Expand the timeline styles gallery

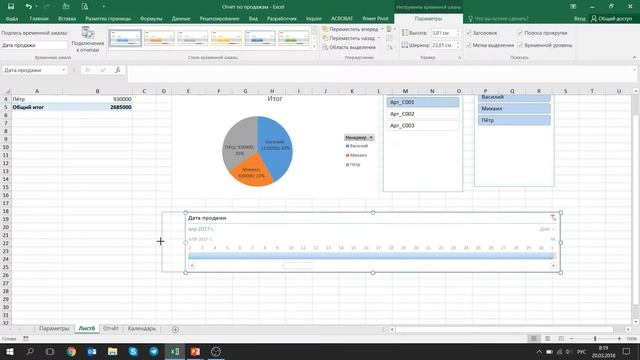click(314, 47)
